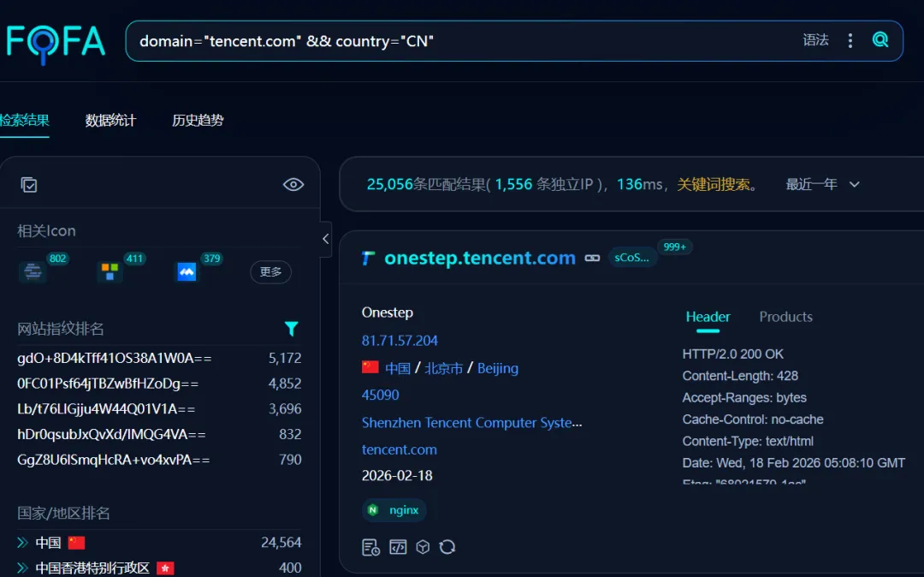
Task: Open the document detail icon under nginx
Action: 370,548
